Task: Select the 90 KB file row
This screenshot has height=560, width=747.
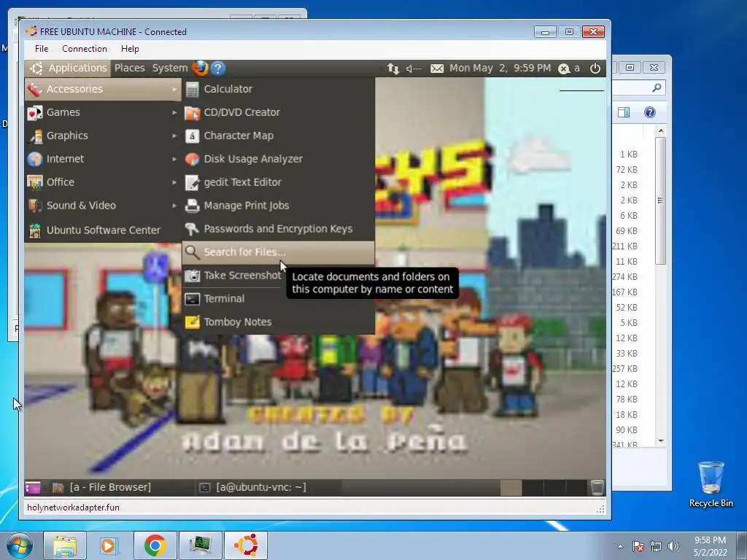Action: pyautogui.click(x=626, y=430)
